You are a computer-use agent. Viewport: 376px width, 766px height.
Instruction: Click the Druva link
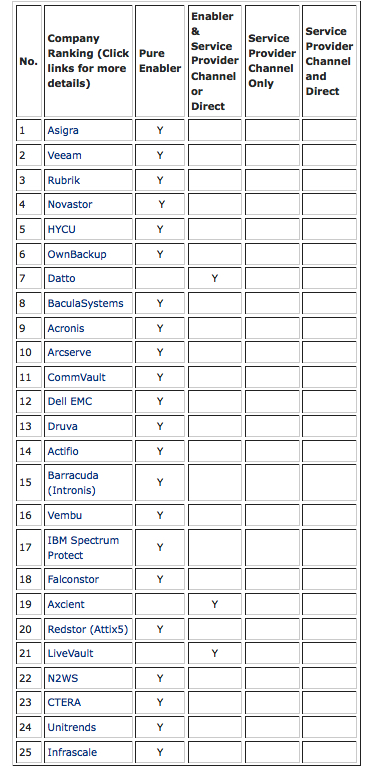pyautogui.click(x=63, y=426)
